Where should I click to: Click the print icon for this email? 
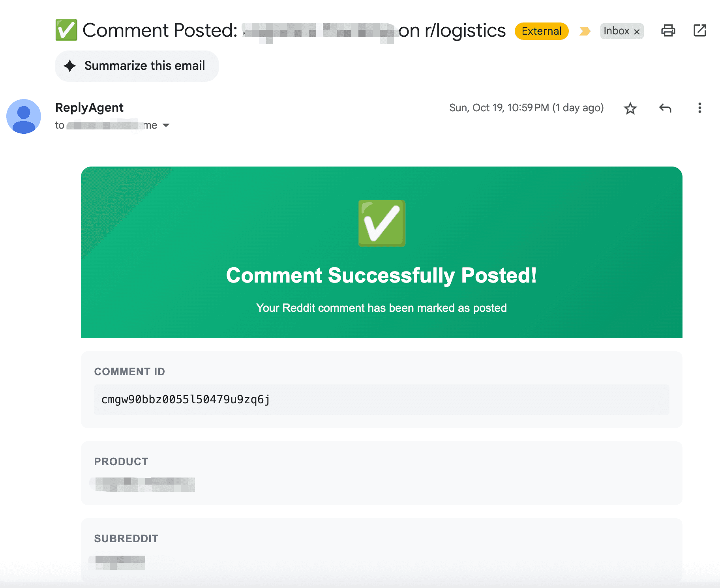[668, 30]
